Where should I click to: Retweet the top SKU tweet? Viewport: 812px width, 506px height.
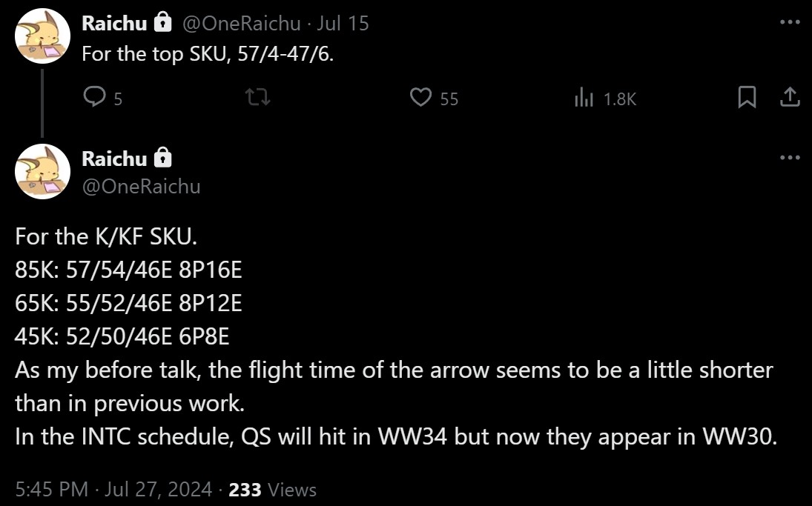coord(258,97)
